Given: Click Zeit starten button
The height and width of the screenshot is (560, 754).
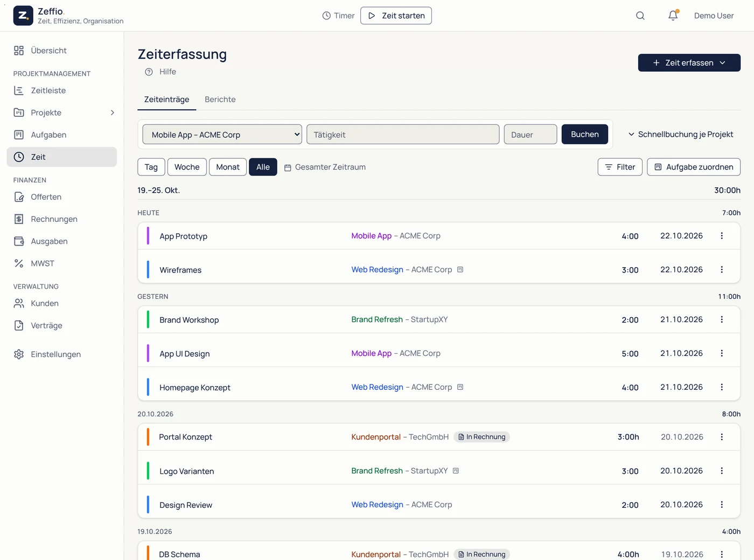Looking at the screenshot, I should (x=396, y=16).
